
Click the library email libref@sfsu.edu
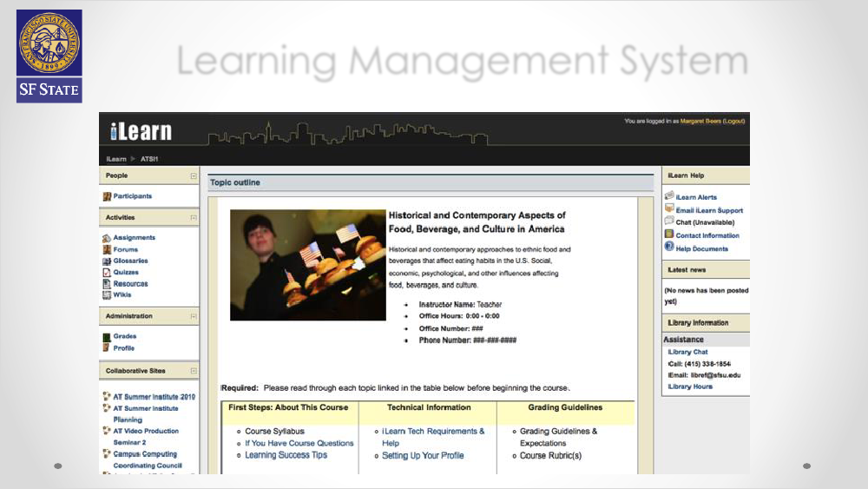[x=715, y=375]
